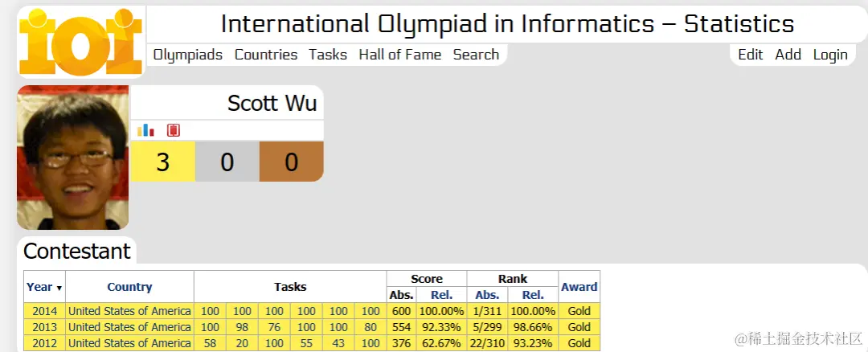868x352 pixels.
Task: Click the Add link
Action: pyautogui.click(x=788, y=55)
